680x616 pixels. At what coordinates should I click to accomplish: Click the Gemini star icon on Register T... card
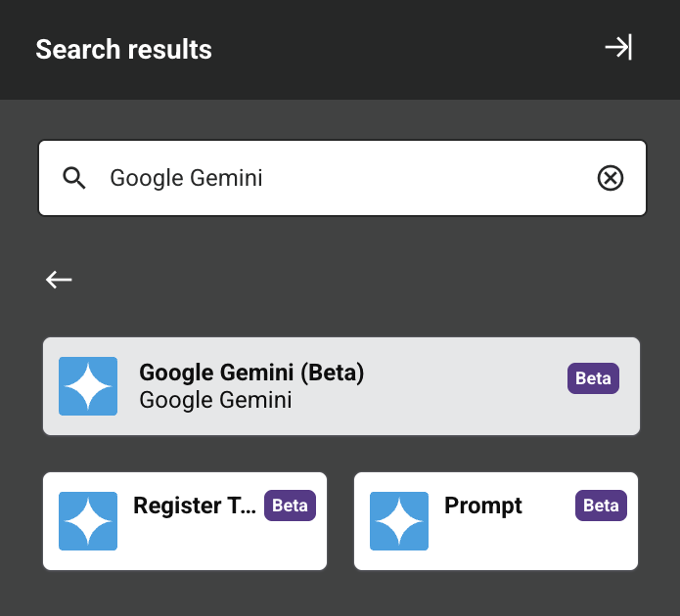click(x=88, y=520)
